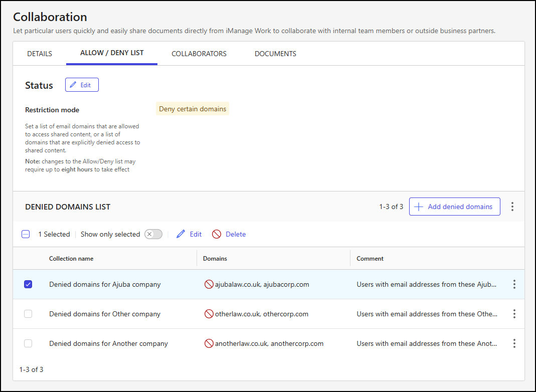Screen dimensions: 536x392
Task: Click the Edit button next to Status
Action: point(82,85)
